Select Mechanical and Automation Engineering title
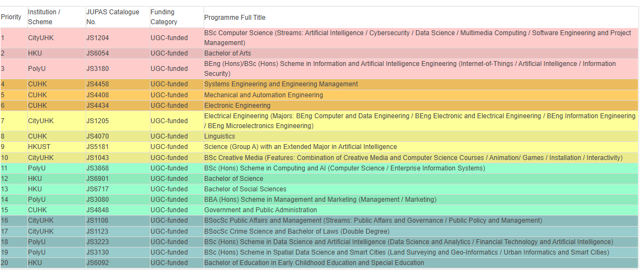The image size is (644, 270). point(264,95)
